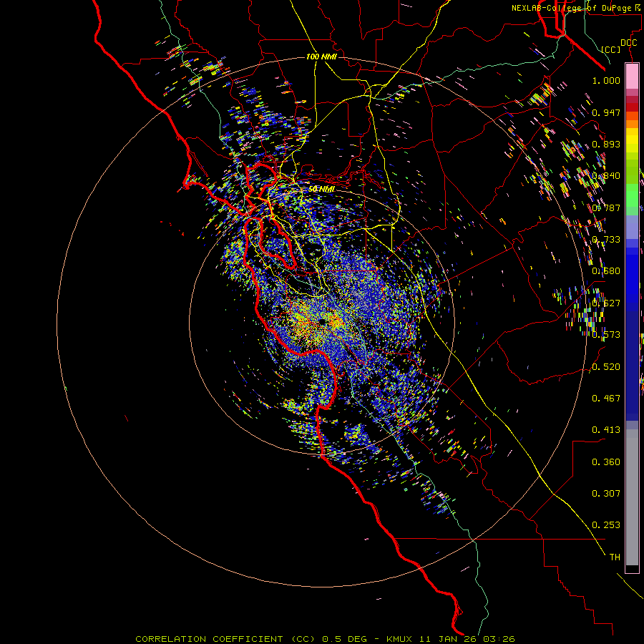Select the 0.253 scale value

606,525
